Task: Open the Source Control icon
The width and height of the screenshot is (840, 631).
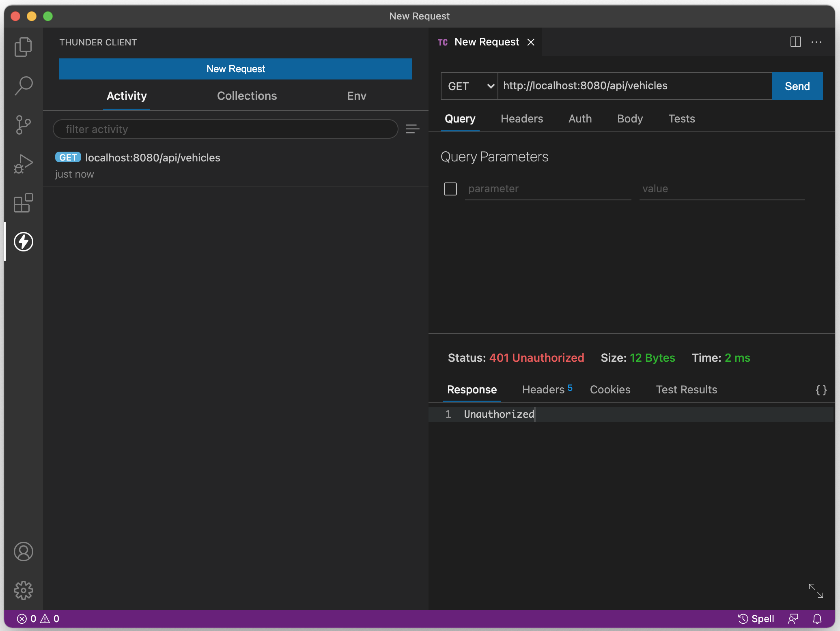Action: click(x=24, y=125)
